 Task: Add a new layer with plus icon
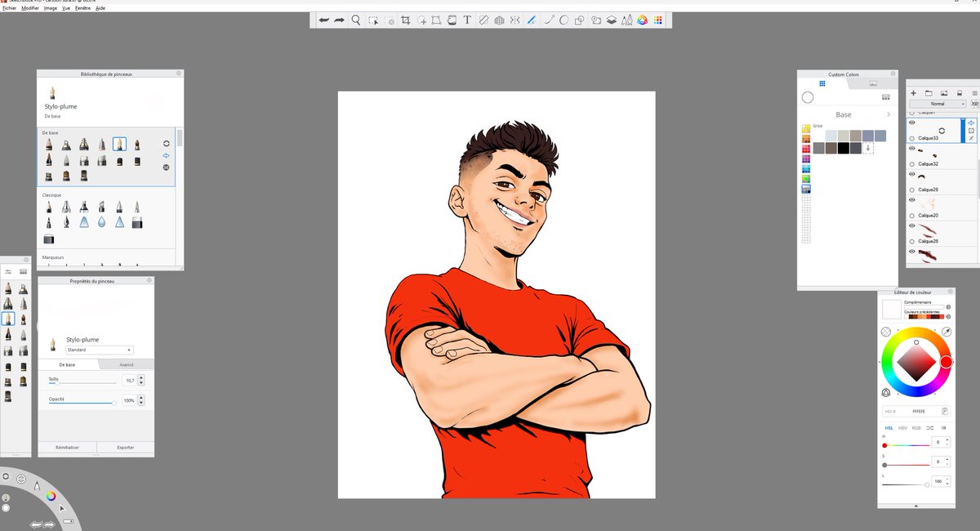913,93
